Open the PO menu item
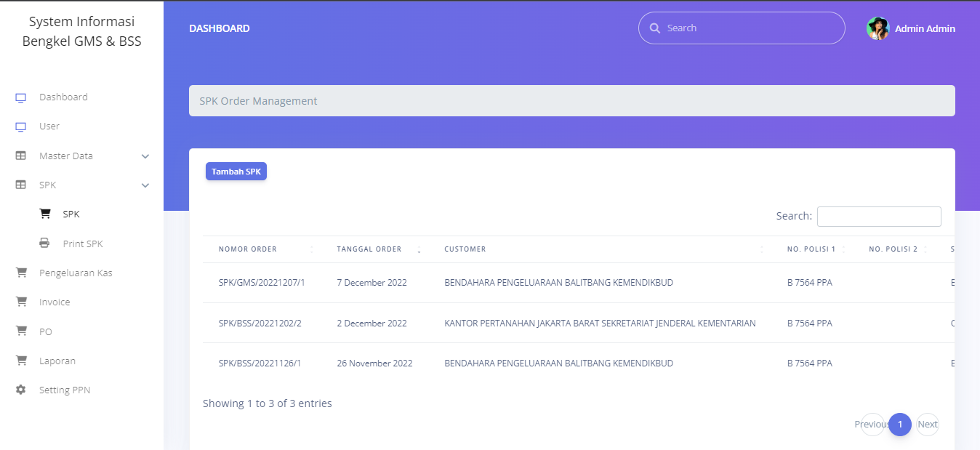 (x=46, y=332)
